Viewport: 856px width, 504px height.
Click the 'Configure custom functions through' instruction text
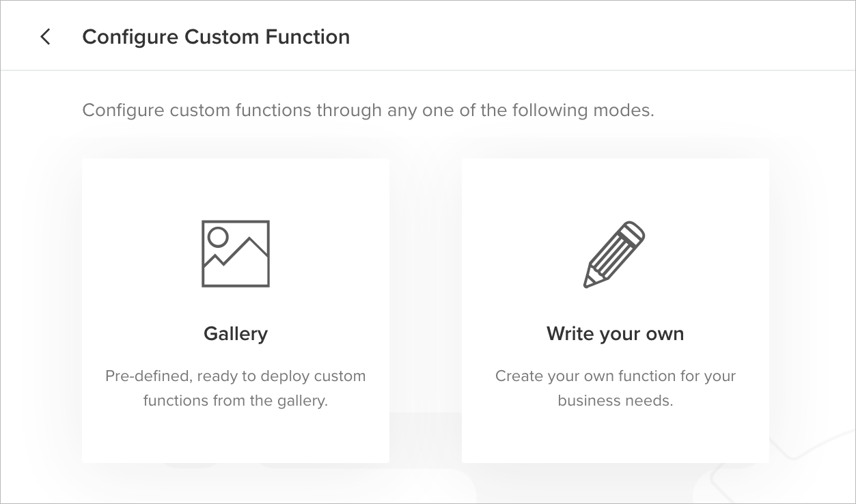(x=368, y=110)
